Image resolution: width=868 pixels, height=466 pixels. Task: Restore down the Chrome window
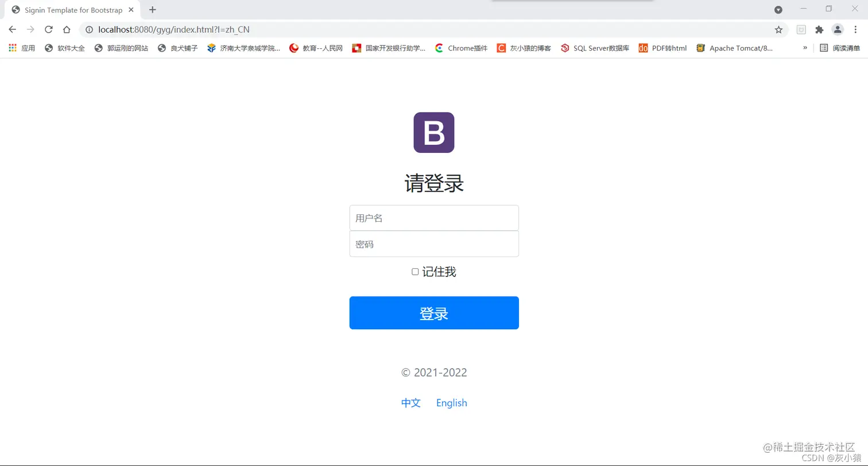[828, 9]
